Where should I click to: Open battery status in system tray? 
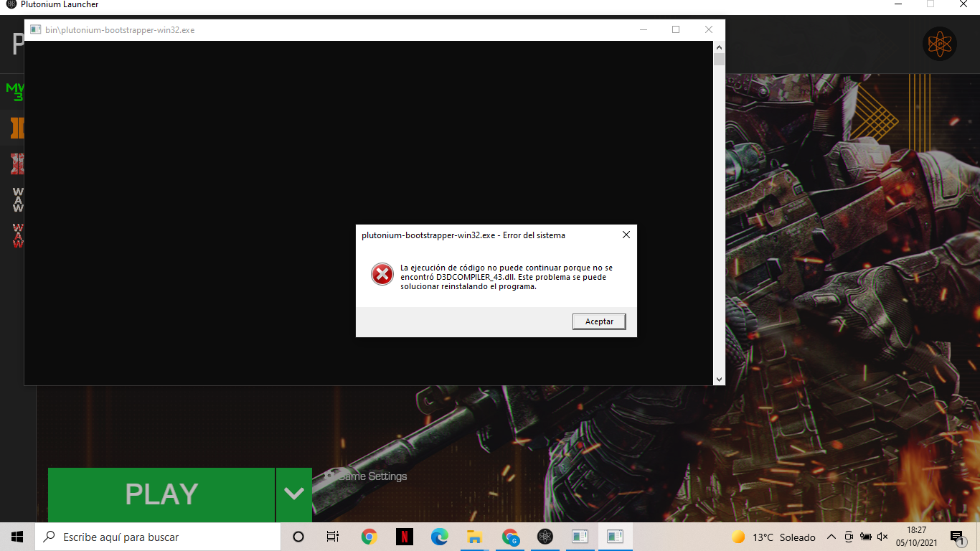click(865, 537)
